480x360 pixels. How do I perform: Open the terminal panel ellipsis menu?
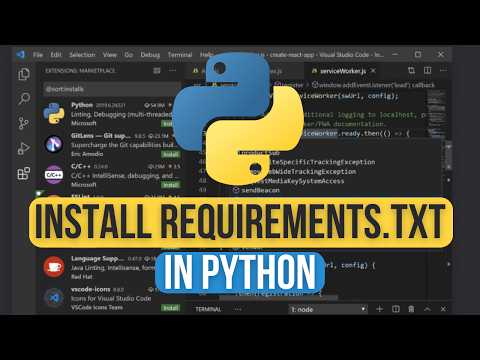237,309
